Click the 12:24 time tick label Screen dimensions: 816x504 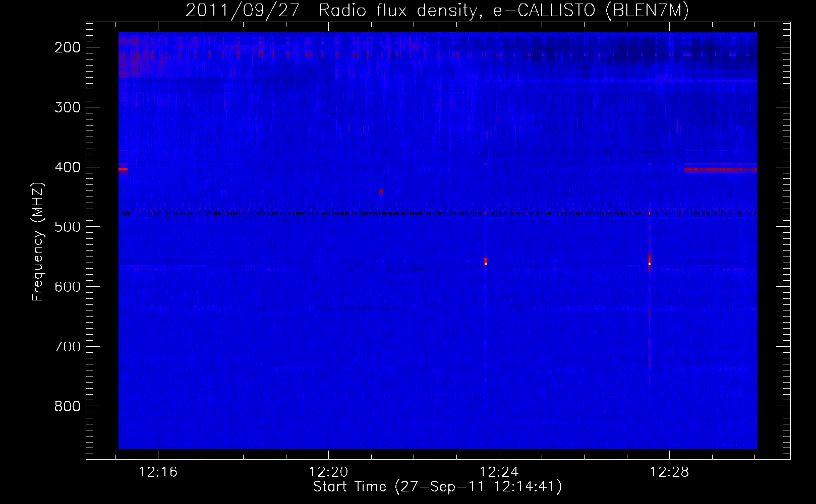click(x=499, y=472)
